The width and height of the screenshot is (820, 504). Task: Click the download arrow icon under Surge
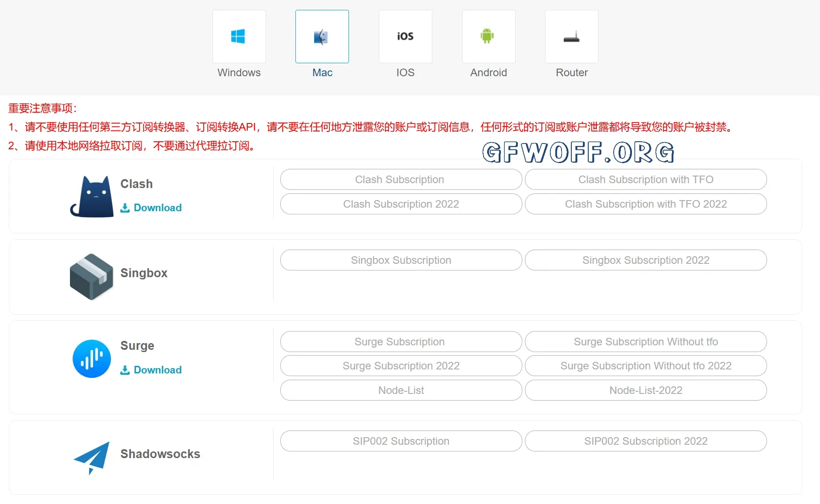125,370
